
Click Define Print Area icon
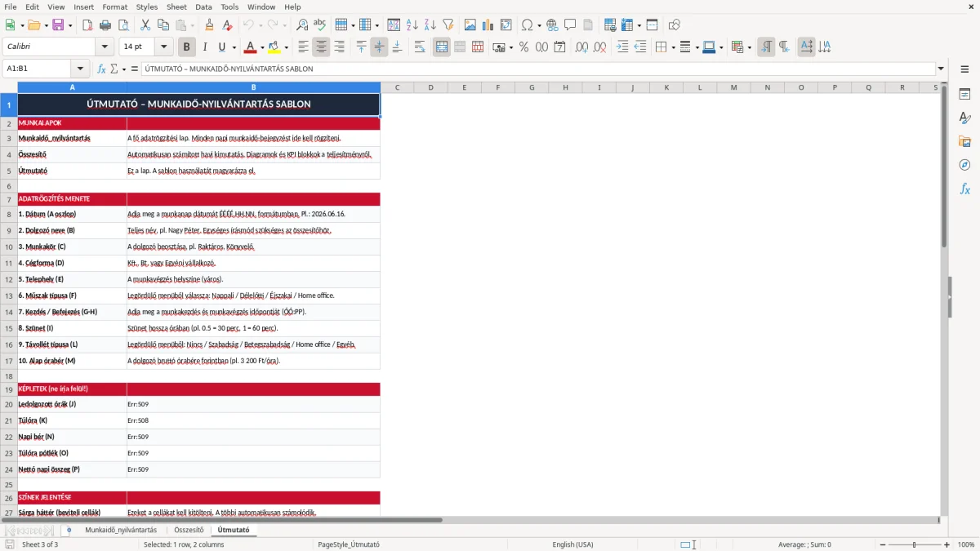[x=611, y=25]
